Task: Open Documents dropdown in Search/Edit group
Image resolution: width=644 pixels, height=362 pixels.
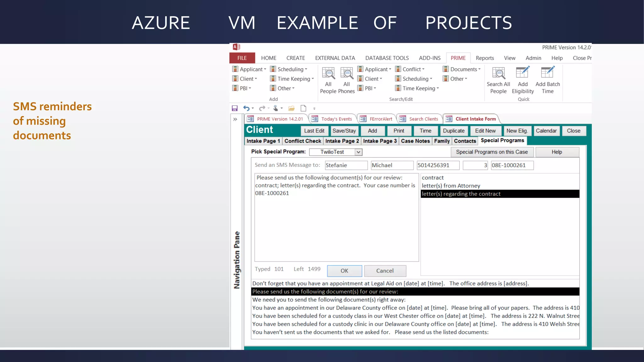Action: point(462,69)
